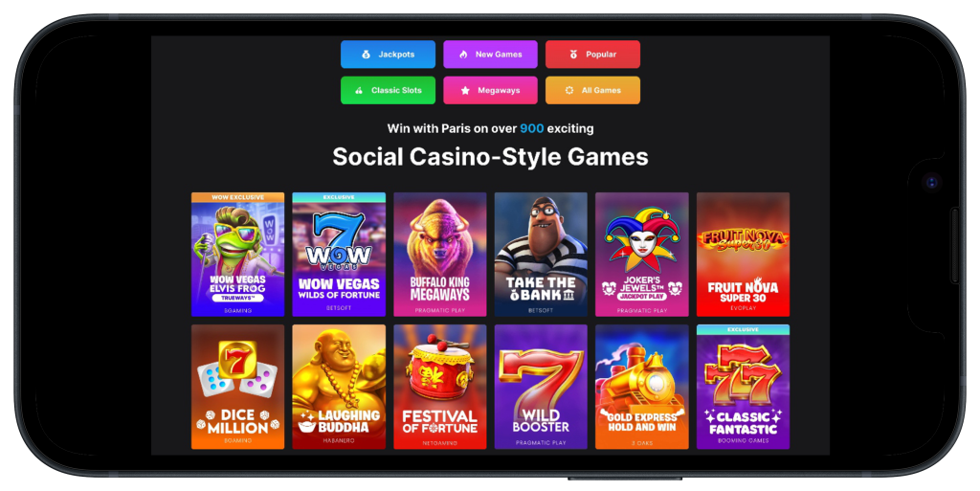Launch Buffalo King Megaways game
This screenshot has width=980, height=491.
(440, 255)
